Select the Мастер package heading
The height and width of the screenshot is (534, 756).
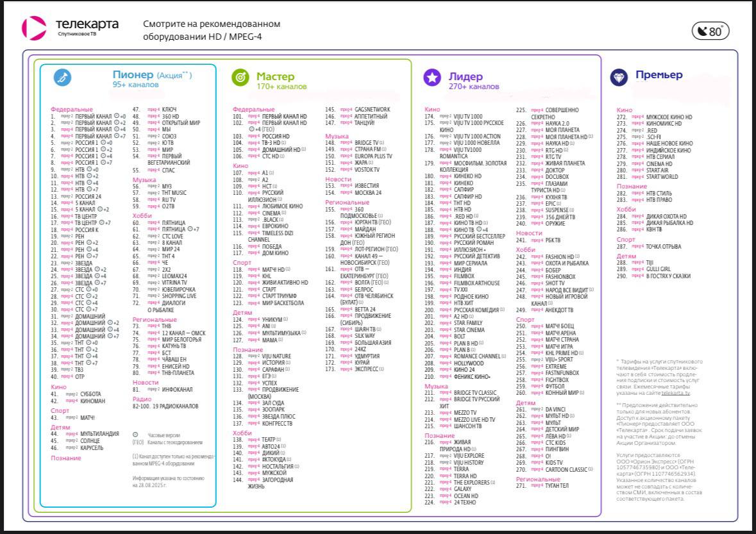tap(275, 76)
